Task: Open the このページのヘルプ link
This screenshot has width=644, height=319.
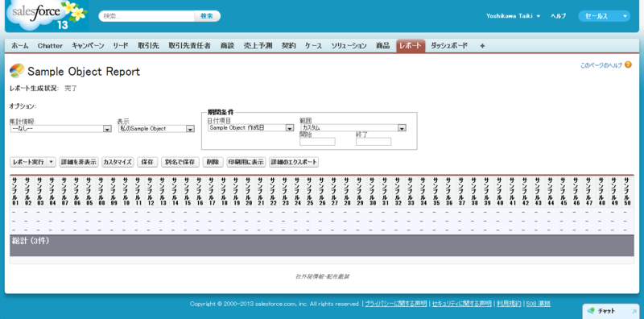Action: tap(601, 65)
